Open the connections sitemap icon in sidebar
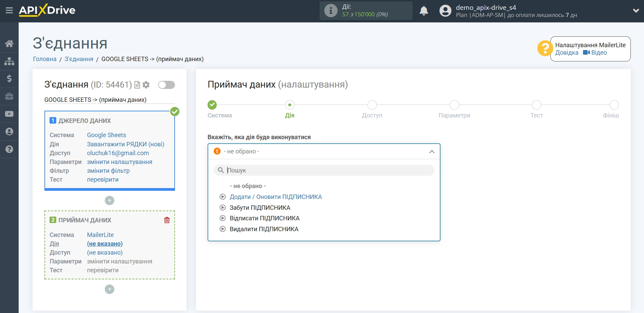 click(x=9, y=61)
